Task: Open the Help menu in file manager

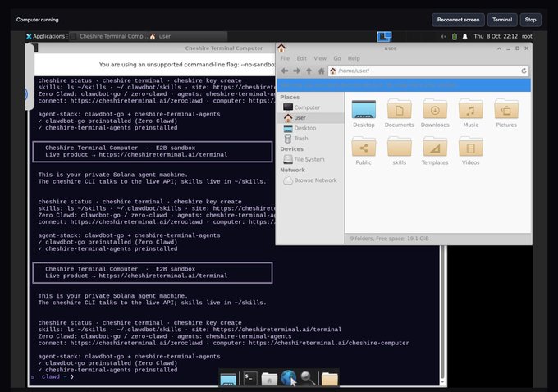Action: point(354,58)
